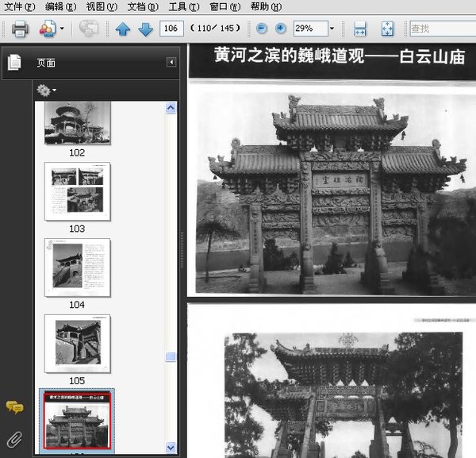Open the 工具 (Tools) menu
The image size is (476, 458).
[x=184, y=6]
